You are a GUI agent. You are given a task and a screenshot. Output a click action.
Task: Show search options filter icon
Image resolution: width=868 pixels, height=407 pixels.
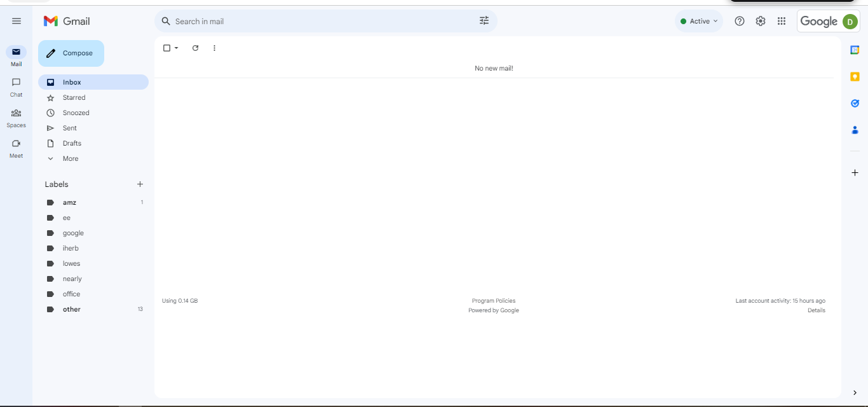point(484,21)
